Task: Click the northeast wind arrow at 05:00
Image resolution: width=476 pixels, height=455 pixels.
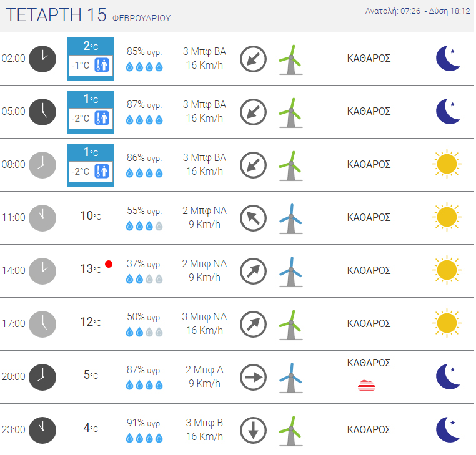Action: (253, 112)
